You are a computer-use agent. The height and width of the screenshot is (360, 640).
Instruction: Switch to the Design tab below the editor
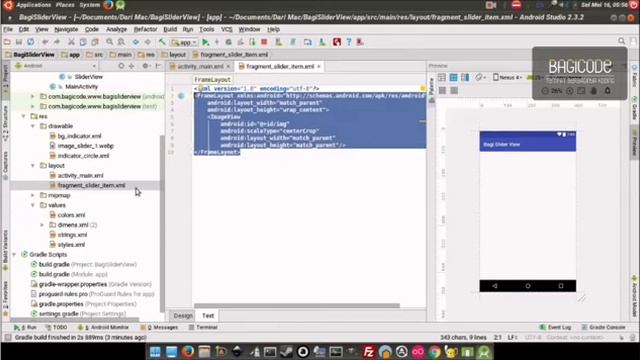tap(183, 316)
